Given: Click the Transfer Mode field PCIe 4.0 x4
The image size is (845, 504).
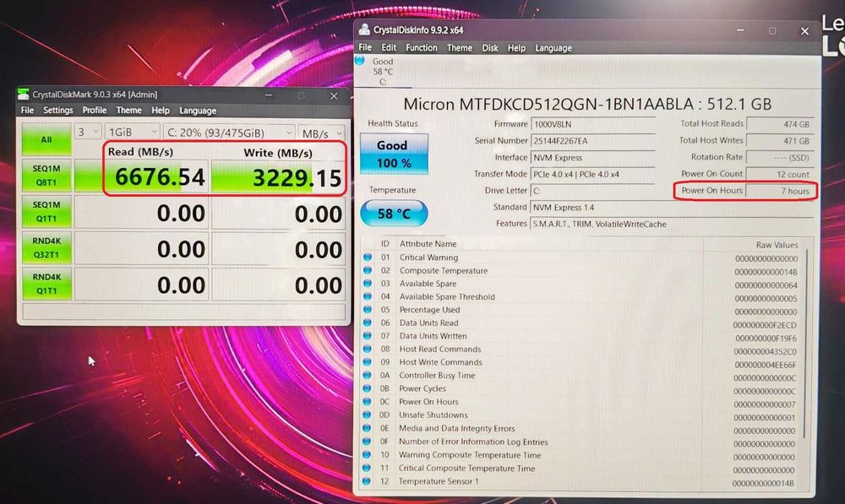Looking at the screenshot, I should click(593, 174).
